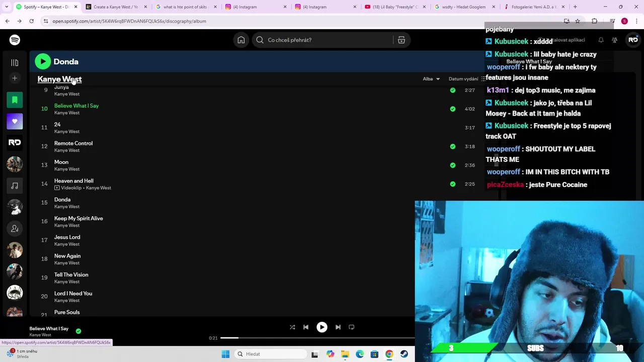Expand Your Library sidebar icon

15,62
